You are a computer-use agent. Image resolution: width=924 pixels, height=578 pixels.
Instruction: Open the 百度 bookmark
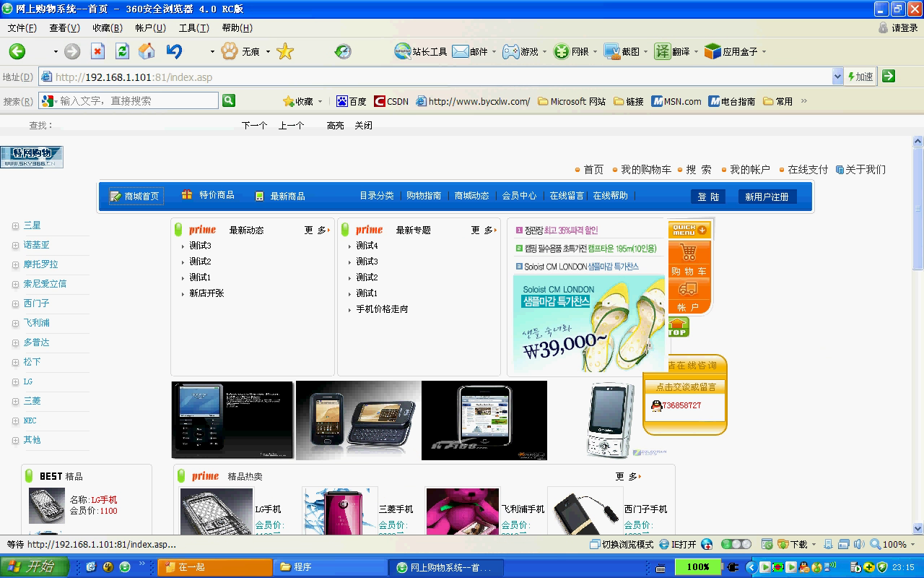point(352,101)
